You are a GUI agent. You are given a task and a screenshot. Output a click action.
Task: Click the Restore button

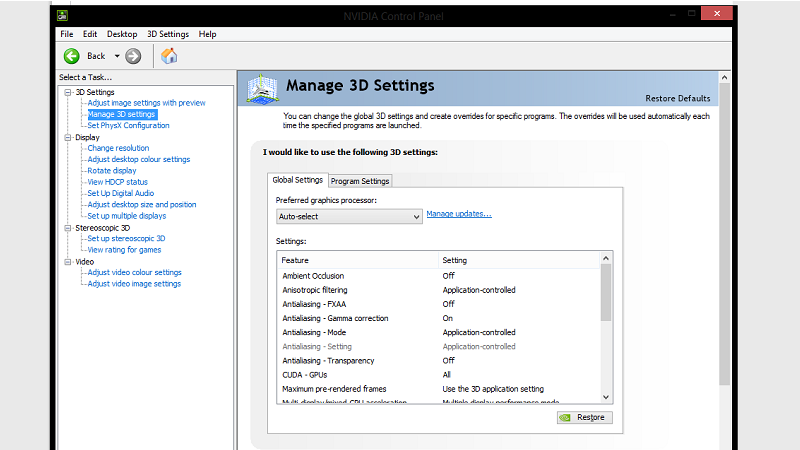click(584, 417)
